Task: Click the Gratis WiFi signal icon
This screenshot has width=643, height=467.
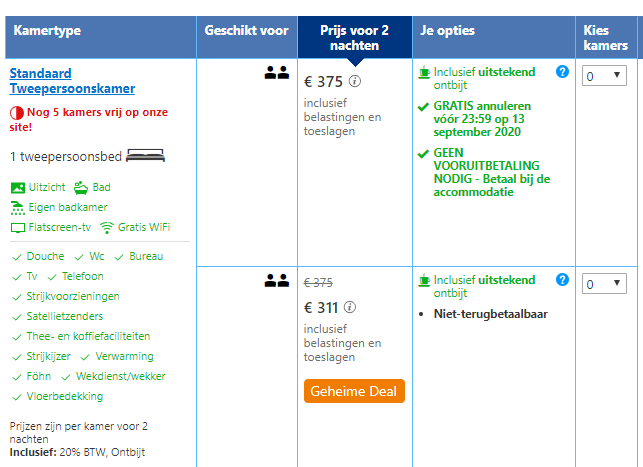Action: click(x=106, y=227)
